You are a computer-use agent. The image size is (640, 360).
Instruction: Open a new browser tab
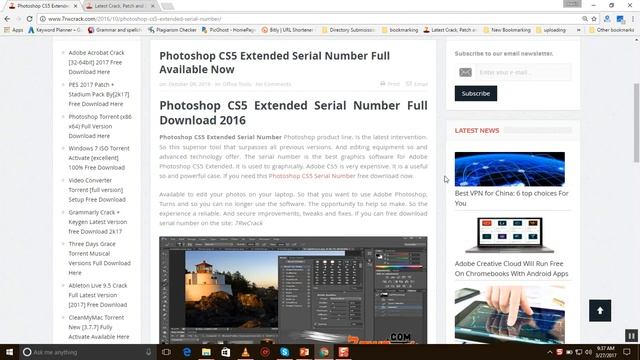tap(167, 6)
